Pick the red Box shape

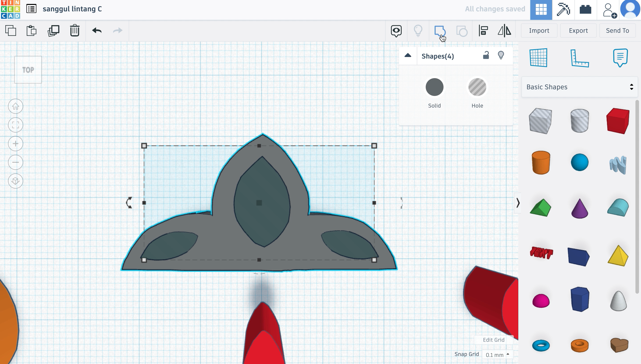(x=618, y=121)
